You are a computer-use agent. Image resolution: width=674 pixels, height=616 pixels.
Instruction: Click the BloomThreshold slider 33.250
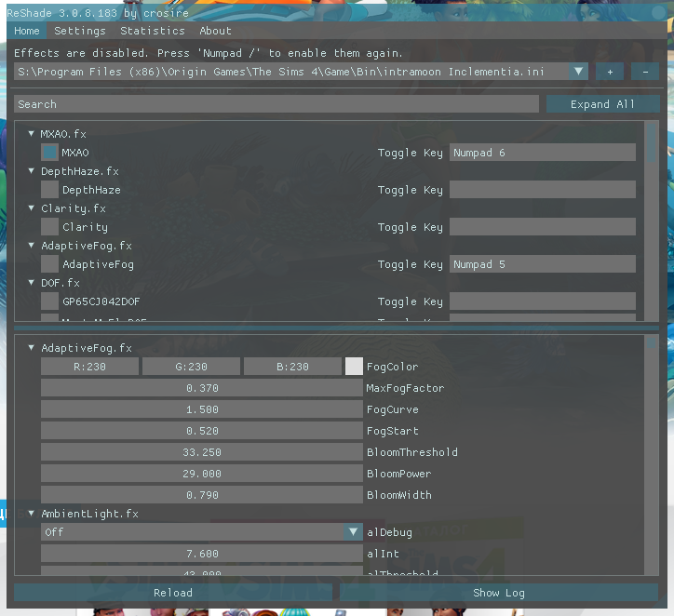(x=202, y=452)
